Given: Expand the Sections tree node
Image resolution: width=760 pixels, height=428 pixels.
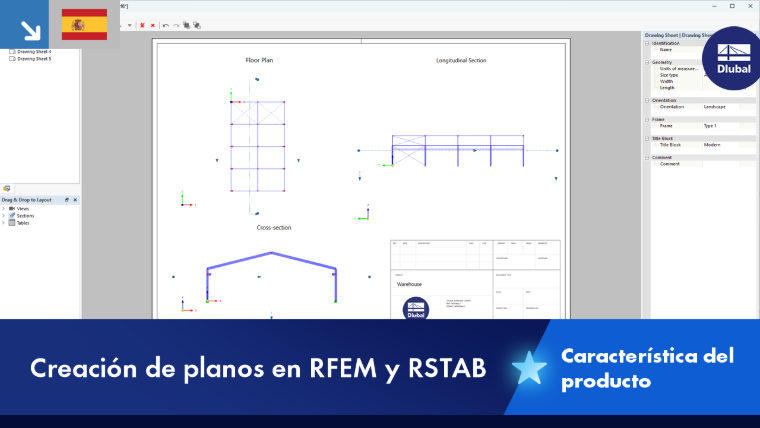Looking at the screenshot, I should [x=3, y=216].
